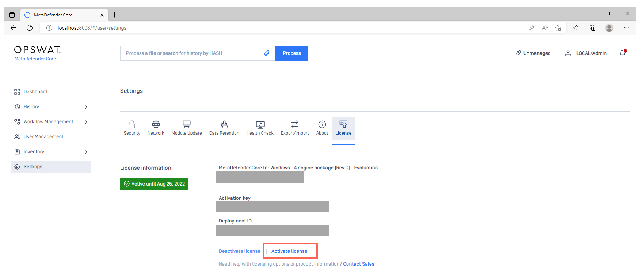Switch to the Data Retention tab
The width and height of the screenshot is (644, 277).
coord(224,128)
